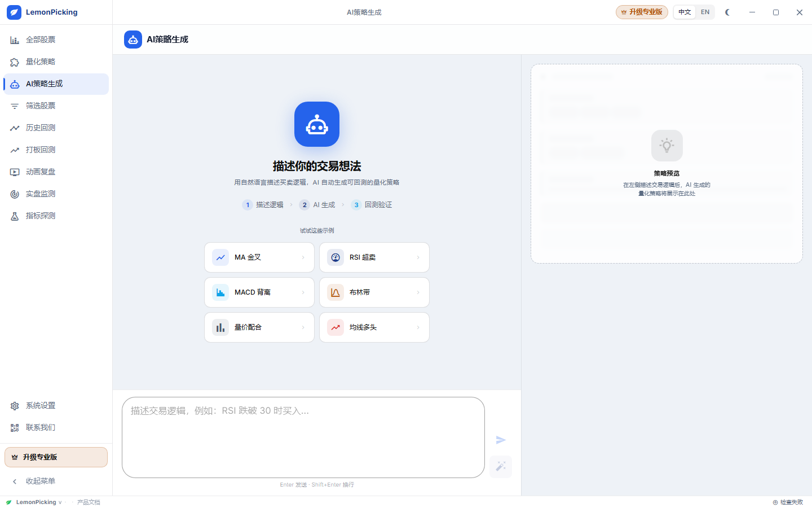Click step 3 回测验证
The width and height of the screenshot is (812, 508).
372,205
